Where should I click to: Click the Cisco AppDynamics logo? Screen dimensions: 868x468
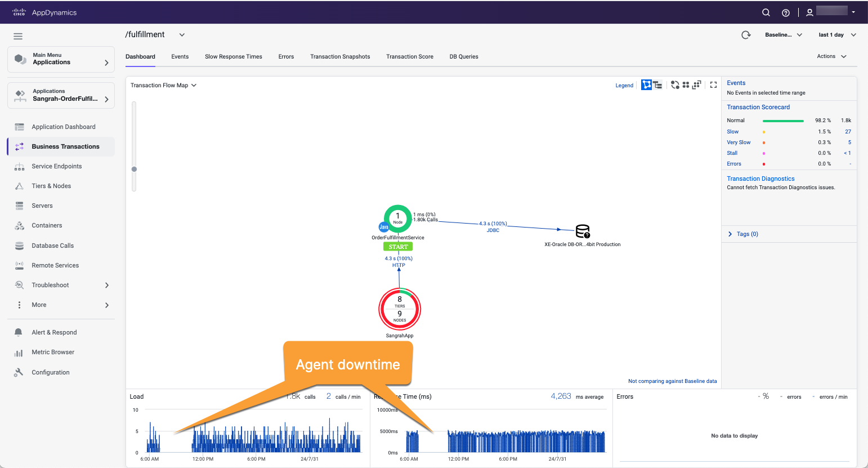coord(44,12)
